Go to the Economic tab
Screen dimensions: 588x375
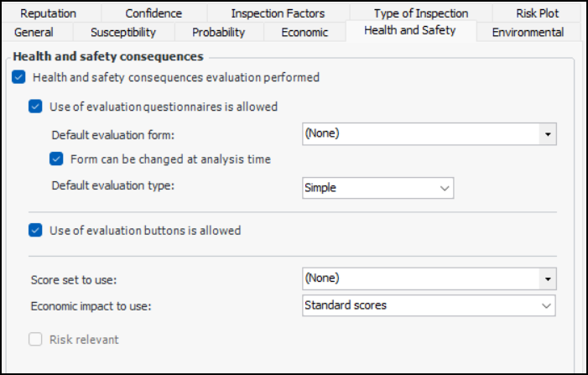pos(305,33)
